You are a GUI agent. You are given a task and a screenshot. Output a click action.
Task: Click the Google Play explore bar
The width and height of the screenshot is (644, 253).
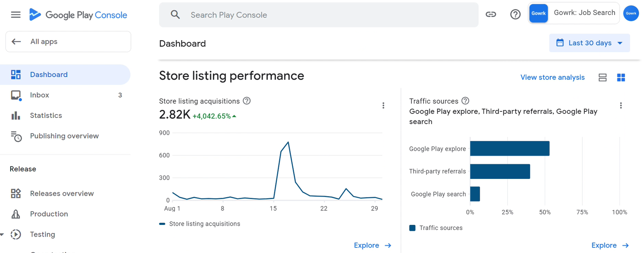(510, 149)
